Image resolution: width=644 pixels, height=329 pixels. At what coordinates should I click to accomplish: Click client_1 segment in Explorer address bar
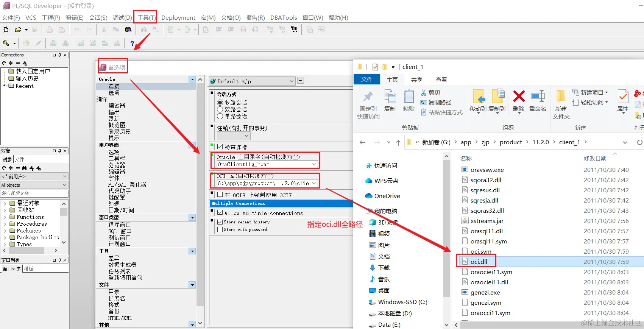(x=569, y=142)
